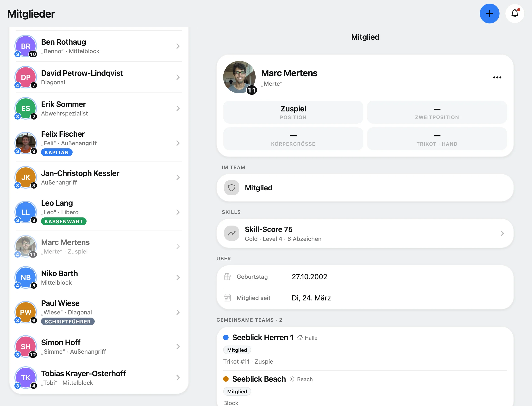Click David Petrow-Lindqvist's DP avatar
Image resolution: width=532 pixels, height=406 pixels.
[26, 77]
